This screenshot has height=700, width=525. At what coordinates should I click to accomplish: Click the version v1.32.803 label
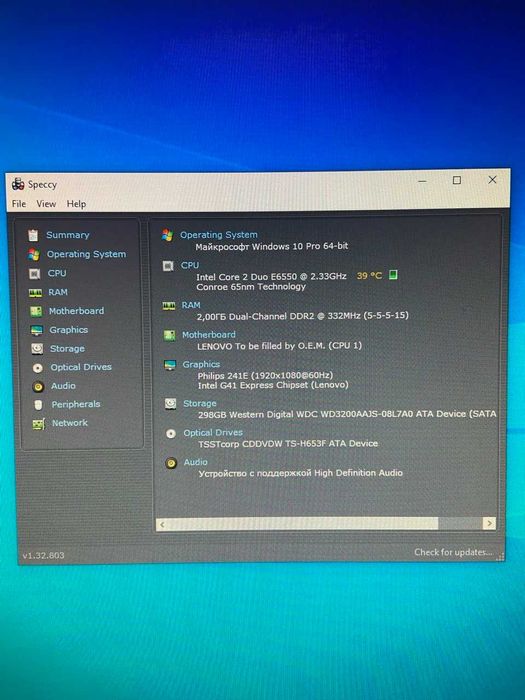coord(43,555)
